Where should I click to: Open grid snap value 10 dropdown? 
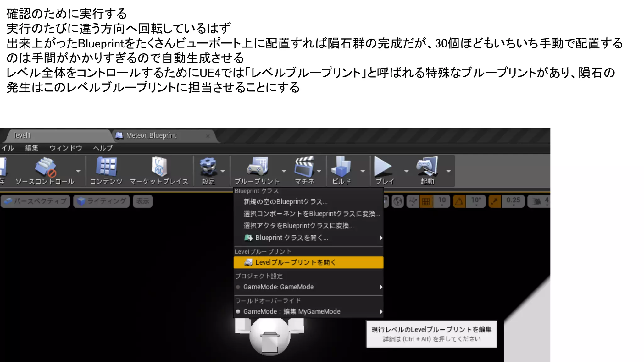point(442,201)
